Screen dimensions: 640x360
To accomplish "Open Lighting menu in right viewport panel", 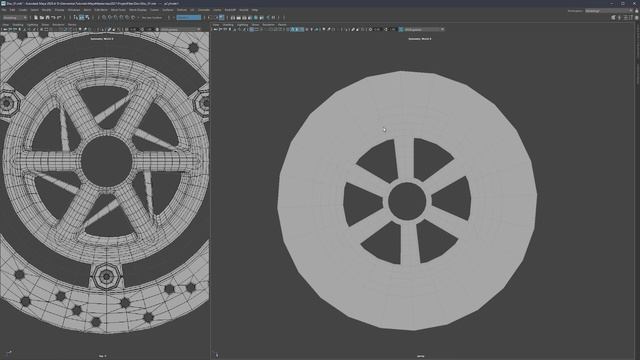I will [x=242, y=24].
